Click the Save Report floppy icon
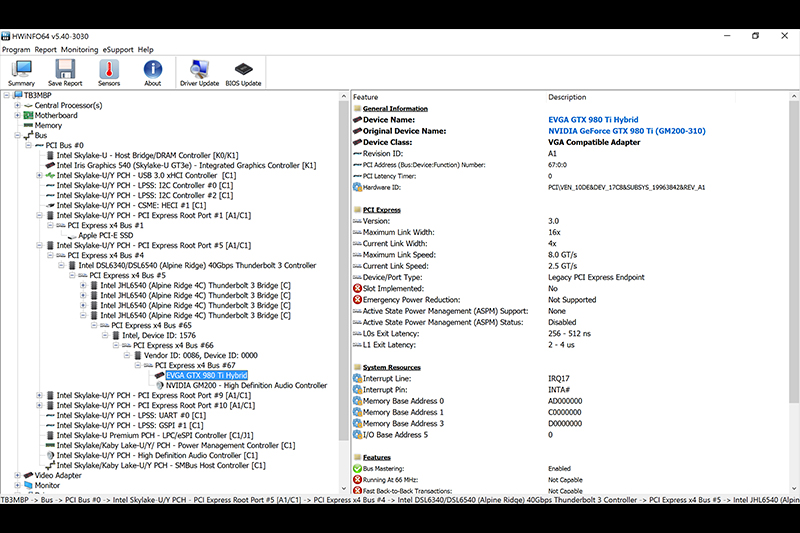The height and width of the screenshot is (533, 800). [x=66, y=72]
